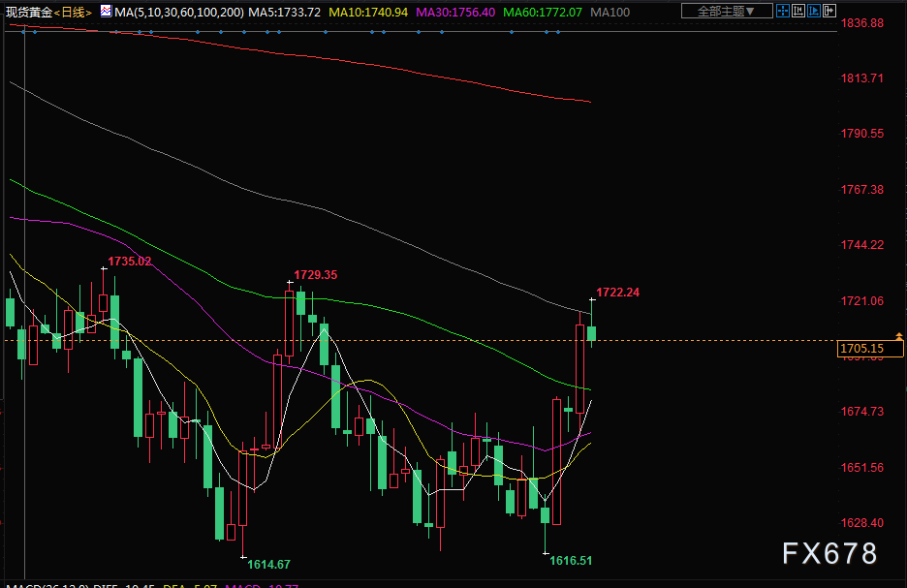Click the 1628.40 axis price level

861,523
